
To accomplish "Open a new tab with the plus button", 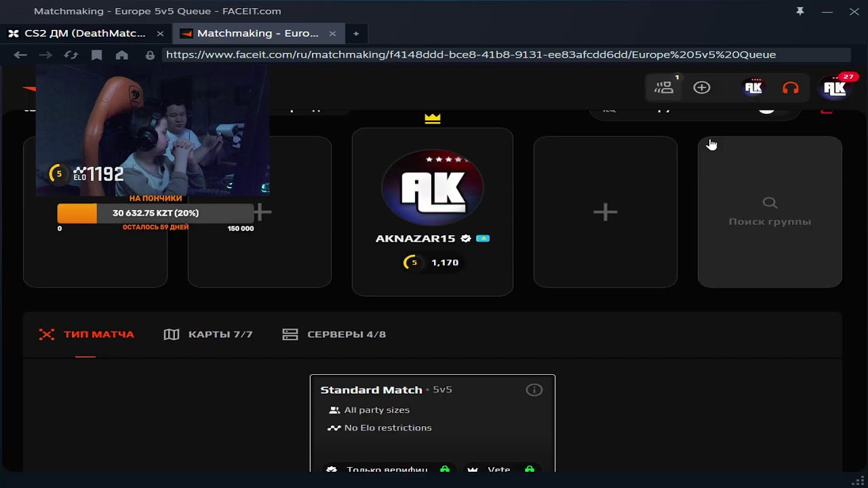I will pos(356,33).
